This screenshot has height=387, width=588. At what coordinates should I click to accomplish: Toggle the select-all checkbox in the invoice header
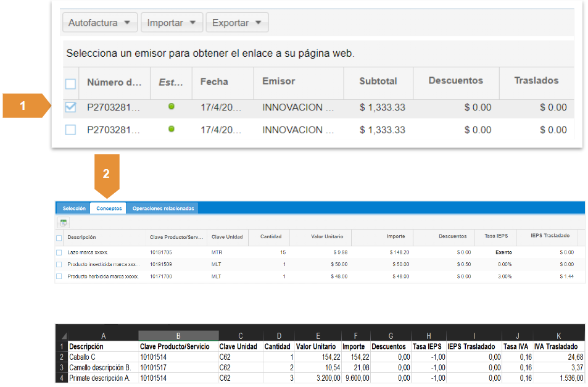pyautogui.click(x=71, y=83)
